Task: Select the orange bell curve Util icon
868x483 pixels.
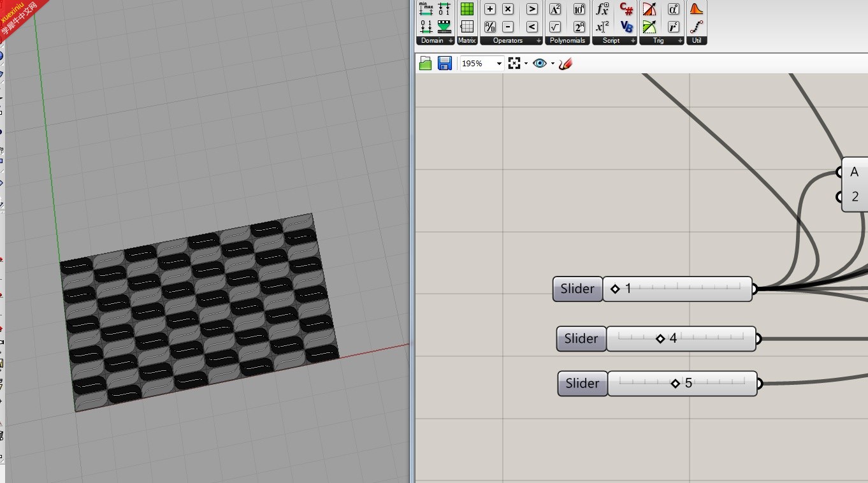Action: point(697,9)
